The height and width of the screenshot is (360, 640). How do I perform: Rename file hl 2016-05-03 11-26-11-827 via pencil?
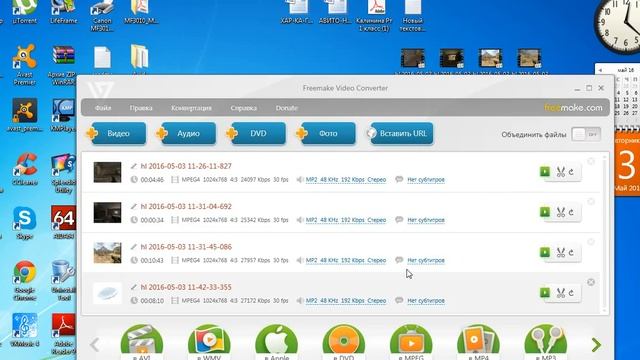pyautogui.click(x=133, y=166)
